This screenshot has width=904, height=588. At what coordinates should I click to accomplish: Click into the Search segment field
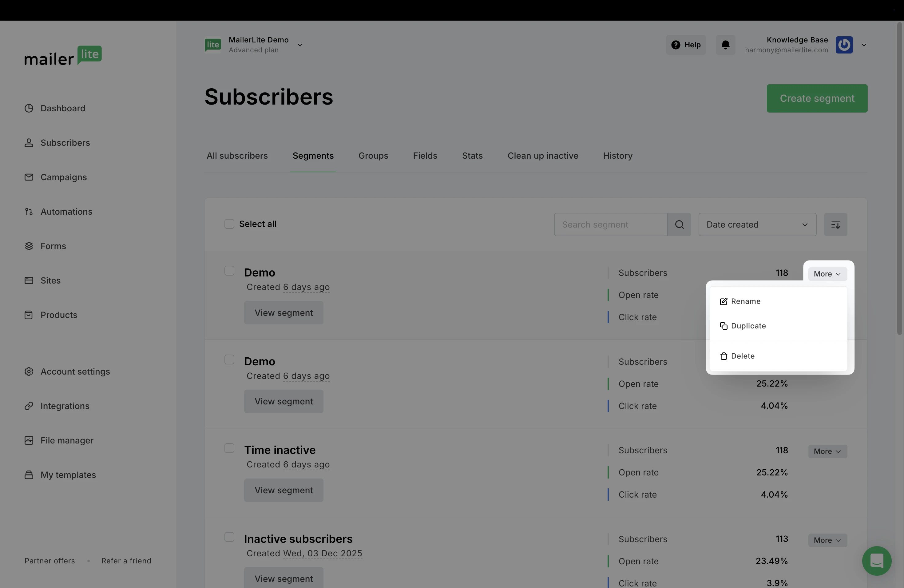[x=610, y=224]
